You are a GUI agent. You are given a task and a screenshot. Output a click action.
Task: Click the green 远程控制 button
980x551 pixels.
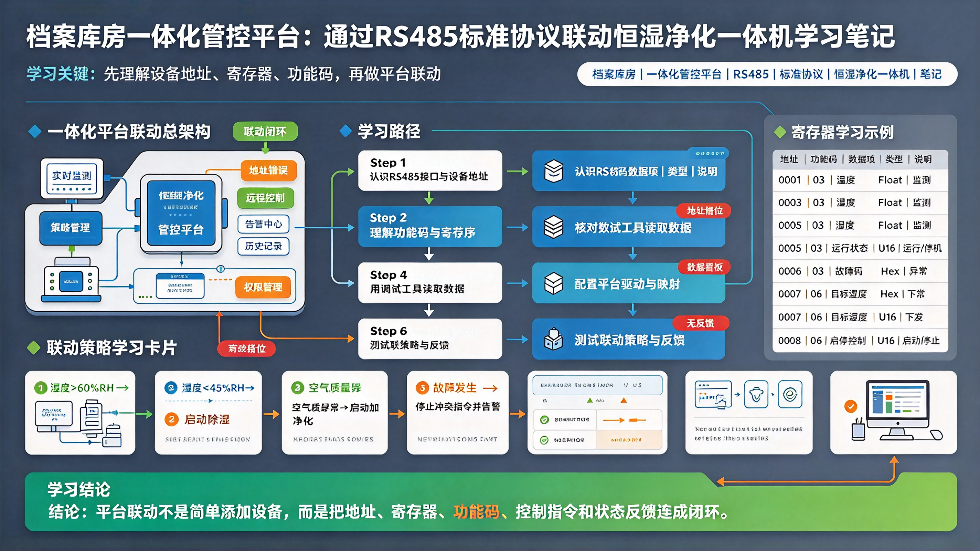click(266, 198)
